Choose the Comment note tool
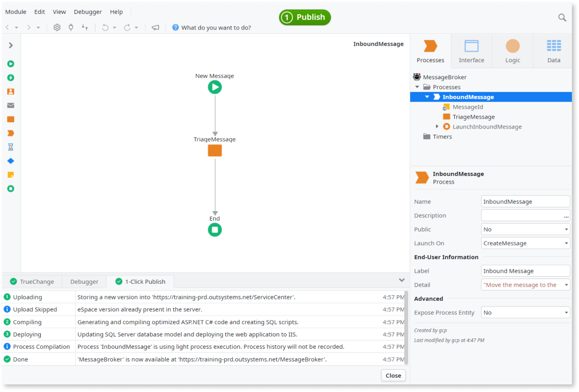This screenshot has width=579, height=392. tap(10, 174)
